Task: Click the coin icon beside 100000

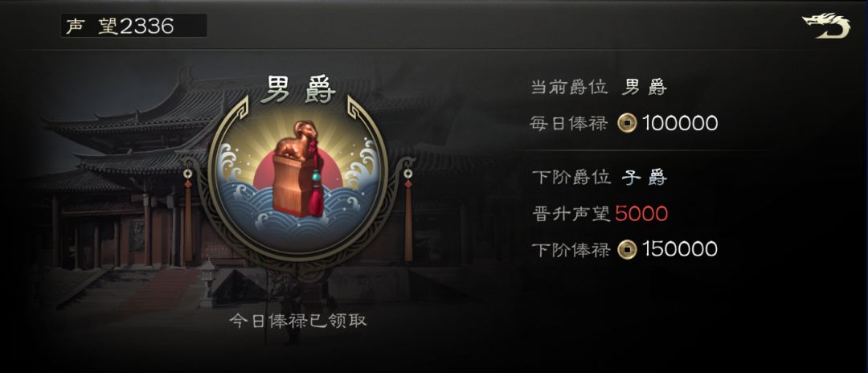Action: click(627, 123)
